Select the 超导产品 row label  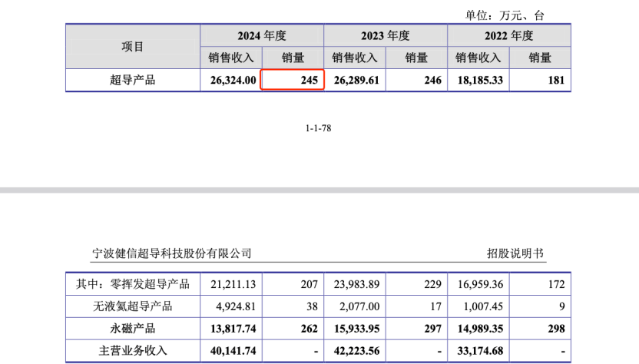click(133, 80)
